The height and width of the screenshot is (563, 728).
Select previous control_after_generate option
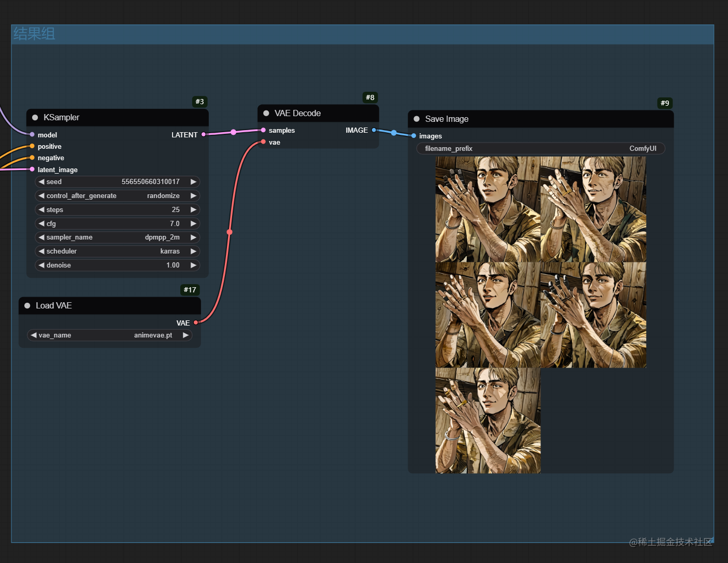(x=41, y=196)
